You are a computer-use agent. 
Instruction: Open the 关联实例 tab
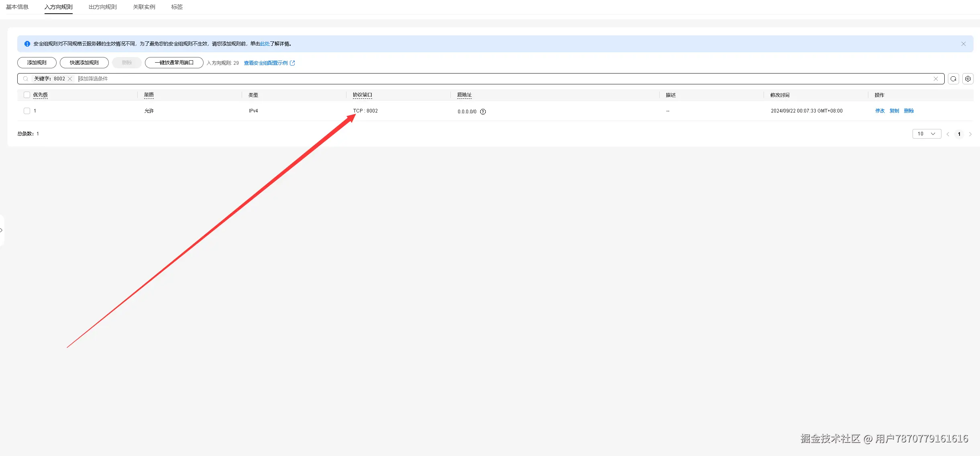click(144, 7)
